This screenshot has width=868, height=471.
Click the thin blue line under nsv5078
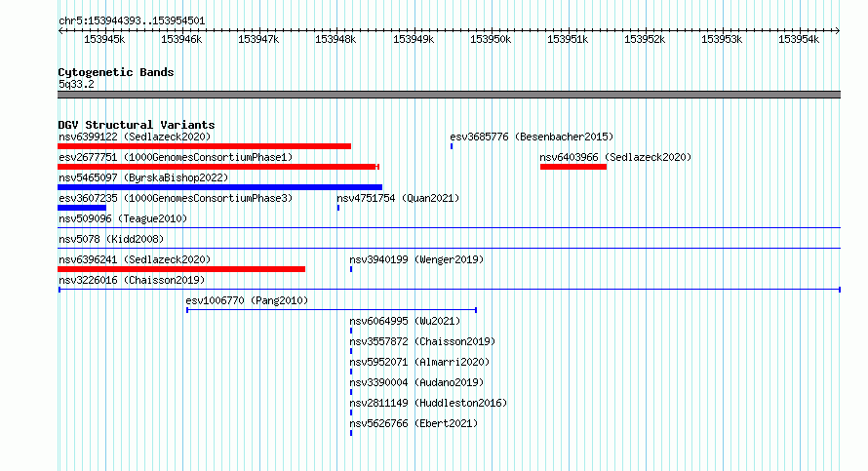[x=449, y=248]
